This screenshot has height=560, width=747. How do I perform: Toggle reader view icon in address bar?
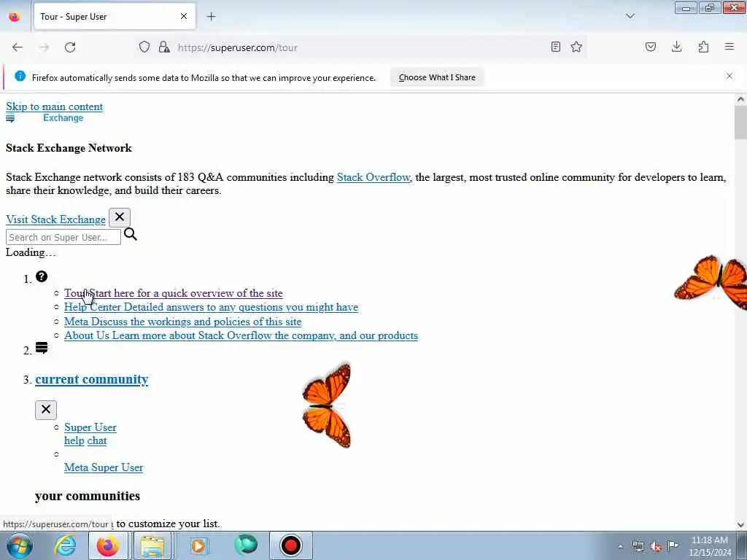click(555, 47)
